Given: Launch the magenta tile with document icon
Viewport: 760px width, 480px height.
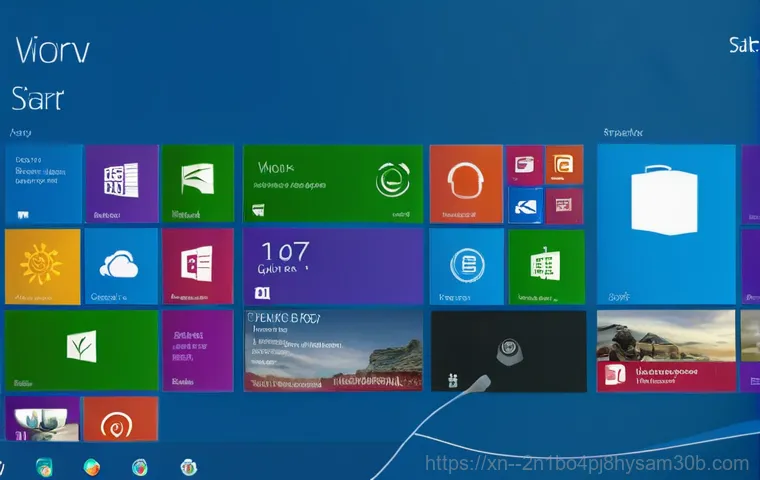Looking at the screenshot, I should (198, 267).
